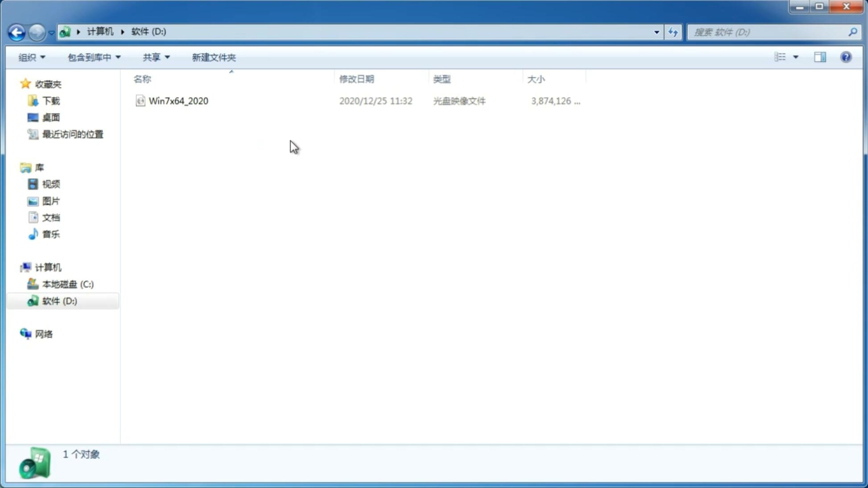Open 下载 folder in sidebar
This screenshot has width=868, height=488.
[51, 101]
